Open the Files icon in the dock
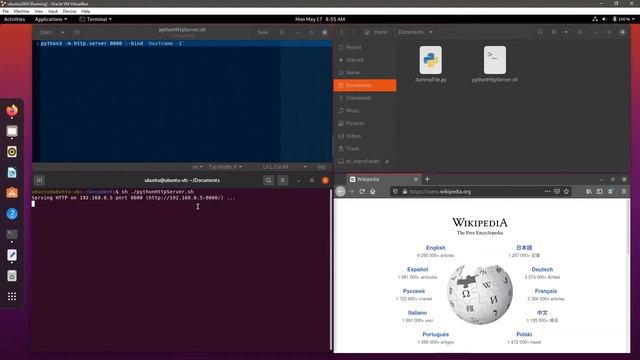The width and height of the screenshot is (640, 360). tap(12, 131)
